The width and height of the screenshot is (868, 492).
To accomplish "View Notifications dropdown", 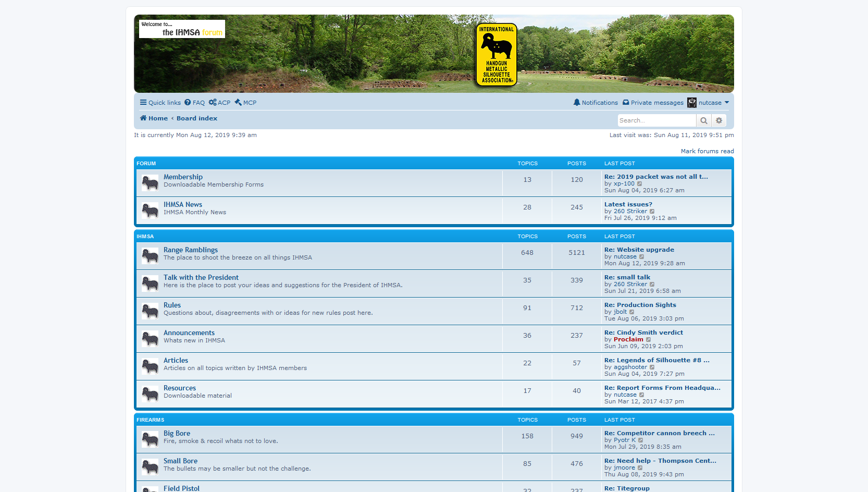I will pos(596,103).
